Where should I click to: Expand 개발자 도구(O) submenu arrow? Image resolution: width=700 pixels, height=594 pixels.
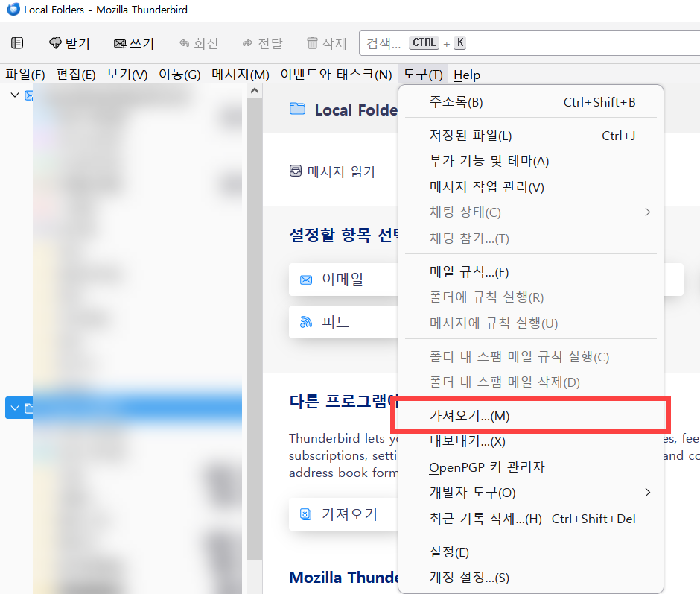pyautogui.click(x=647, y=493)
